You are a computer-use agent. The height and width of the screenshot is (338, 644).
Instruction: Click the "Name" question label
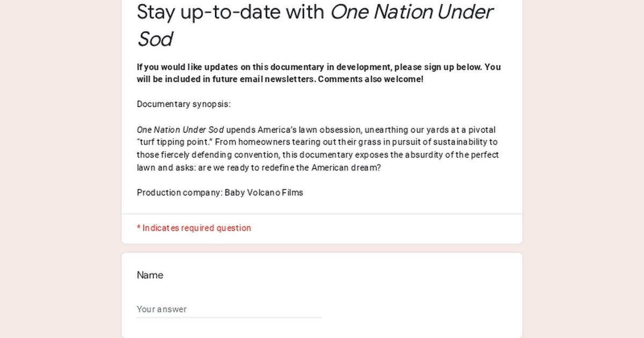(150, 275)
